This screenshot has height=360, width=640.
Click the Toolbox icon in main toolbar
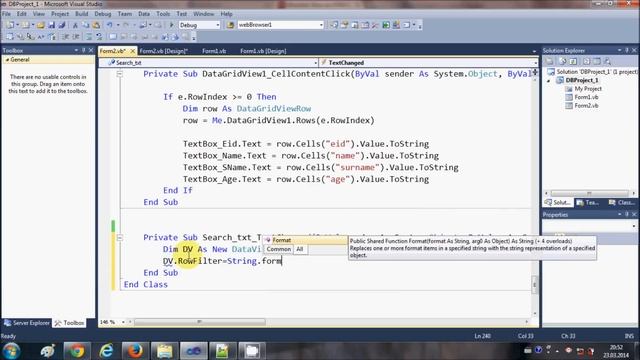pyautogui.click(x=375, y=25)
